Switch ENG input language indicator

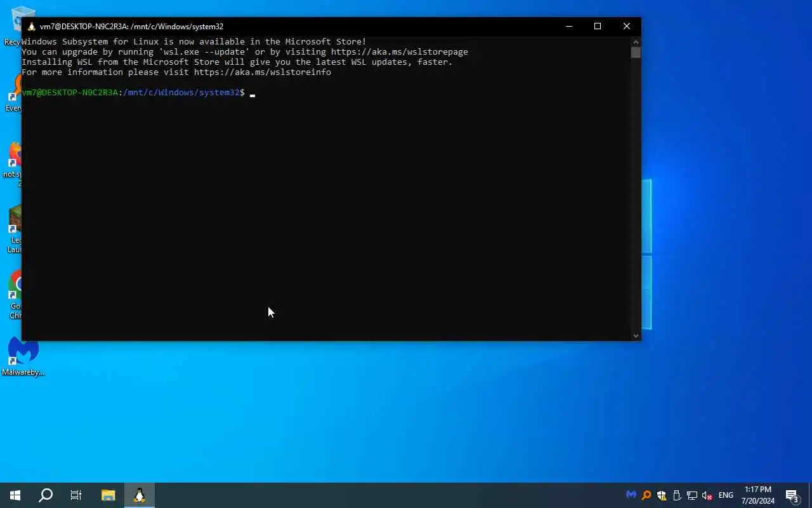pos(726,495)
